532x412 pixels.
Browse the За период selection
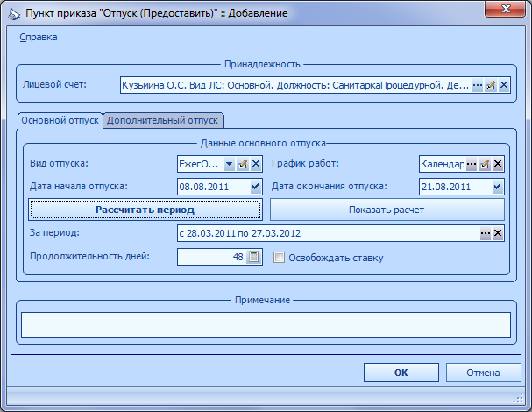pyautogui.click(x=486, y=233)
